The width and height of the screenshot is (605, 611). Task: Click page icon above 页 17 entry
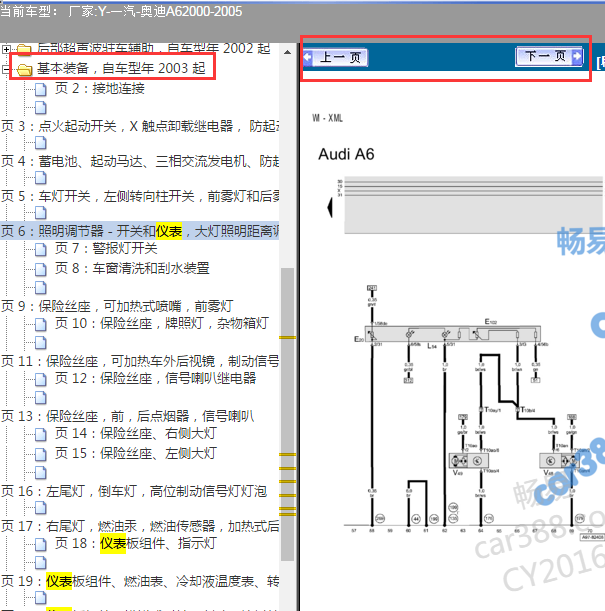41,508
